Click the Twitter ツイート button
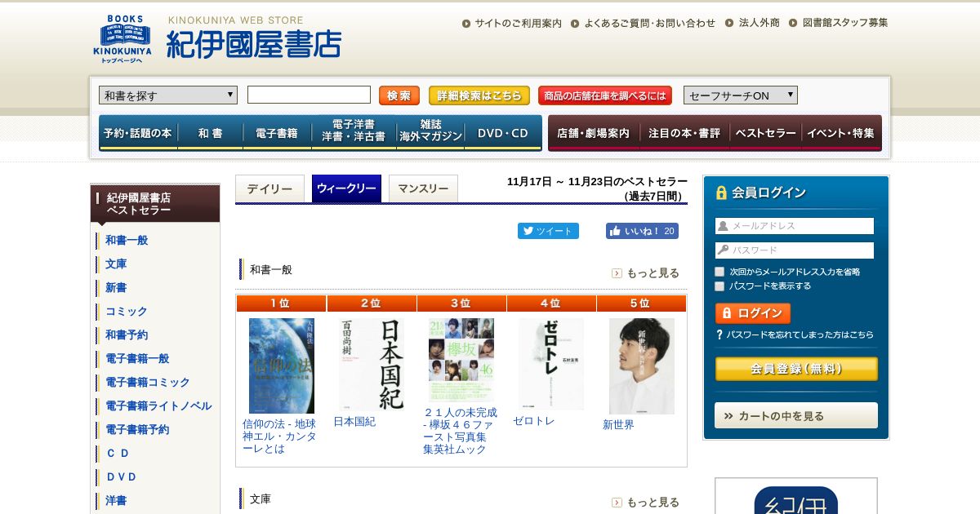Screen dimensions: 980x514 point(548,231)
